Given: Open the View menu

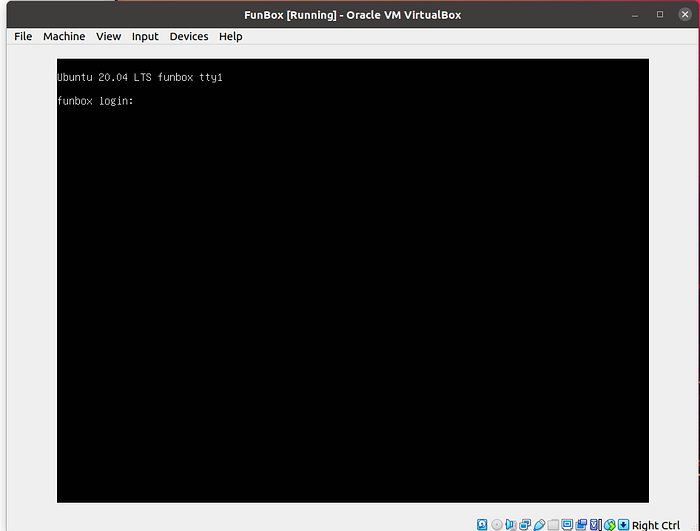Looking at the screenshot, I should [x=108, y=37].
